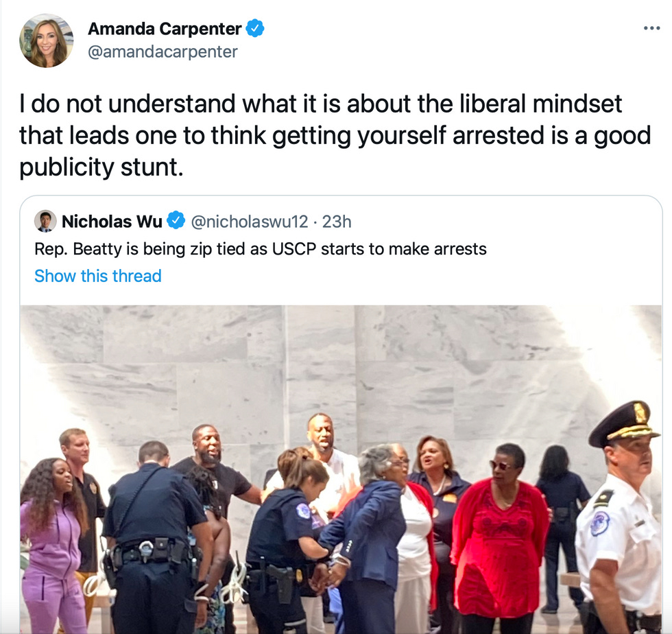Click the woman in purple tracksuit in photo
Image resolution: width=672 pixels, height=634 pixels.
click(x=51, y=545)
